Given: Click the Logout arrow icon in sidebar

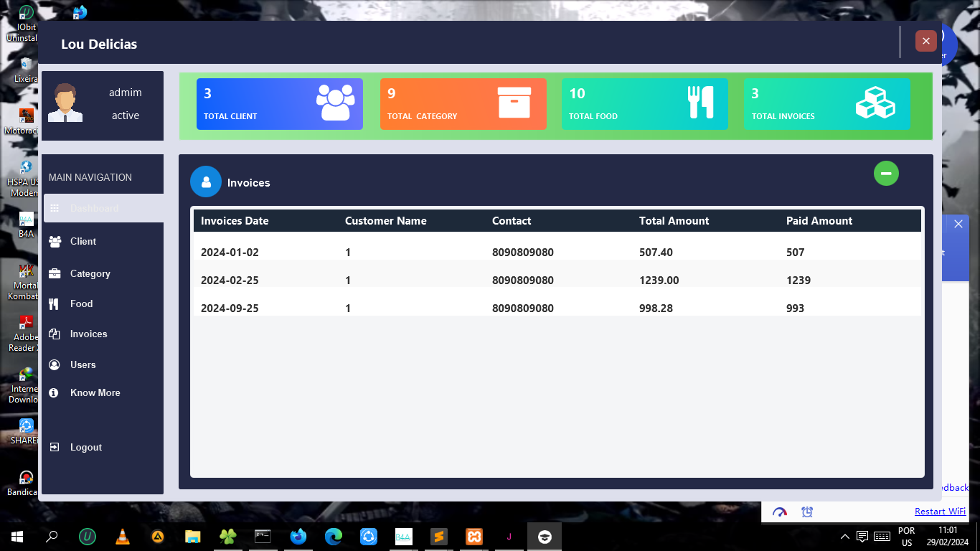Looking at the screenshot, I should (54, 447).
